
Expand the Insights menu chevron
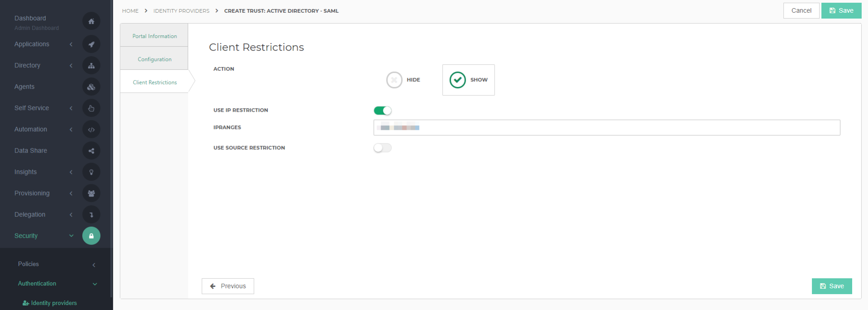[71, 172]
